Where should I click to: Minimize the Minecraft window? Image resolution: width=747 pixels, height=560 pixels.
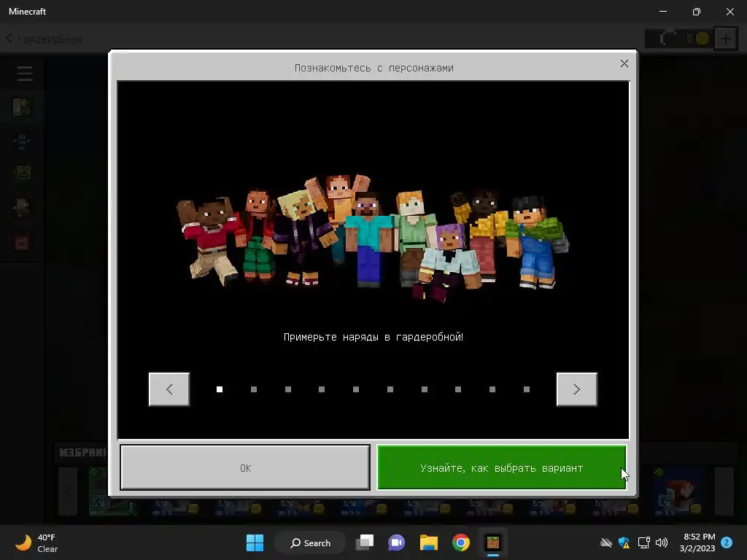click(x=663, y=12)
